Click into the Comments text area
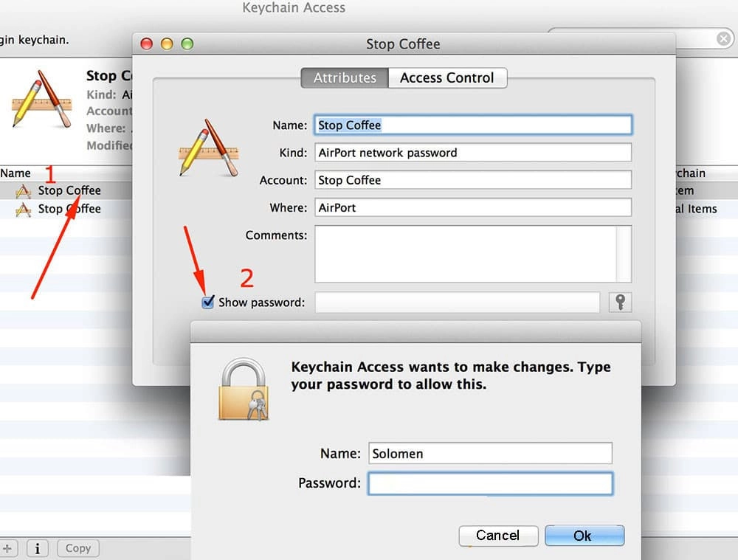The image size is (738, 560). click(x=466, y=254)
